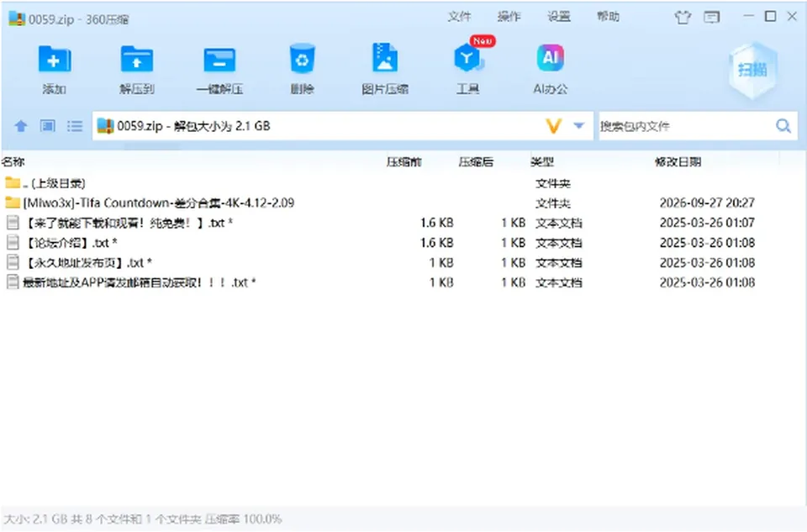Click the 2025-03-26 01:07 date cell

pos(707,223)
